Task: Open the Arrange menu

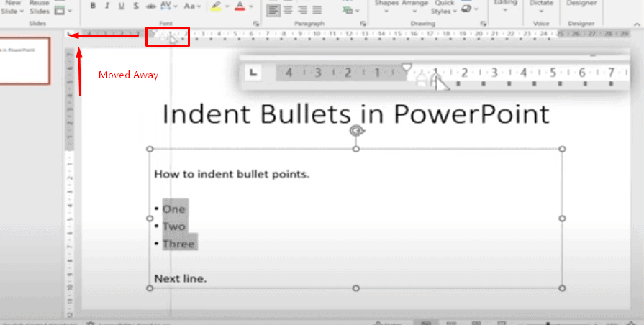Action: (414, 6)
